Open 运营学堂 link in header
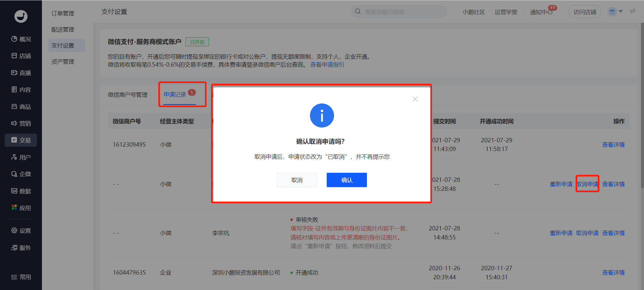 tap(506, 12)
